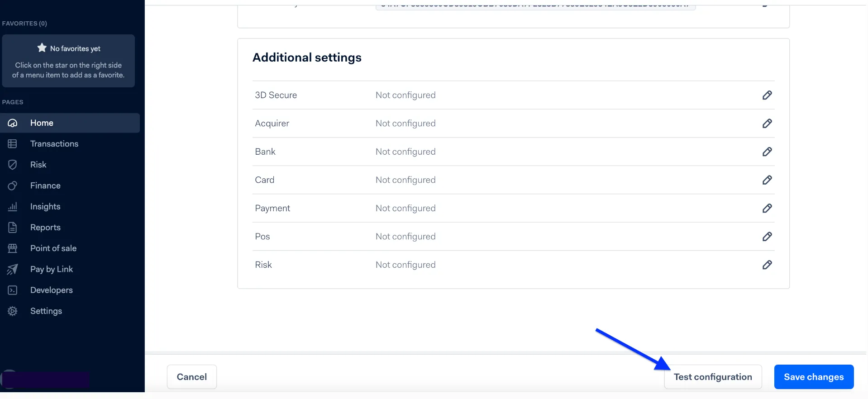Edit the Bank setting via pencil icon
This screenshot has width=868, height=399.
tap(767, 152)
